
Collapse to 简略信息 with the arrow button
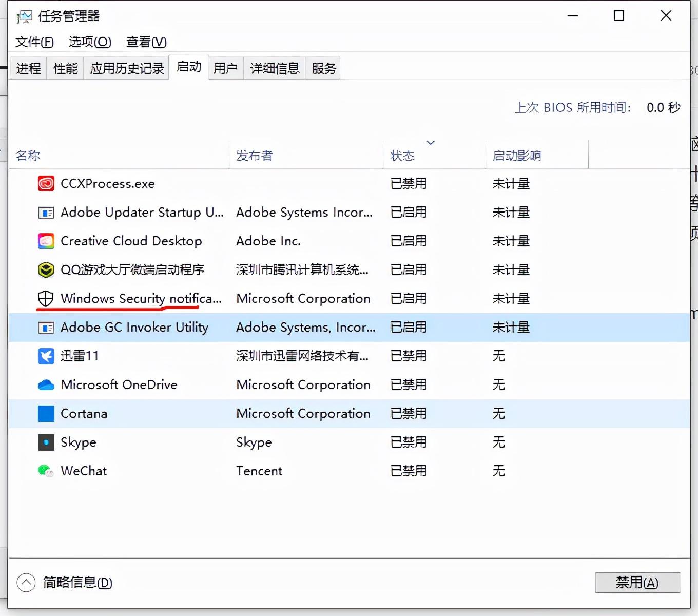[26, 583]
